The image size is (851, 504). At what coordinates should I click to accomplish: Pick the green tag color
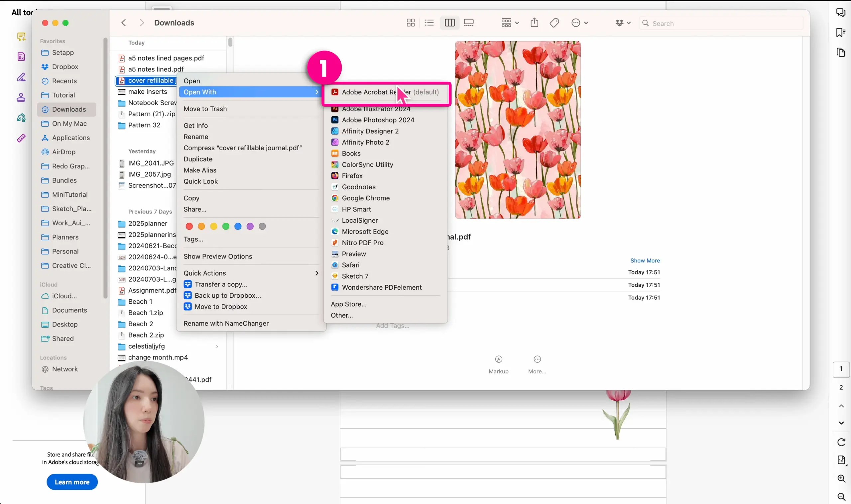click(x=226, y=226)
